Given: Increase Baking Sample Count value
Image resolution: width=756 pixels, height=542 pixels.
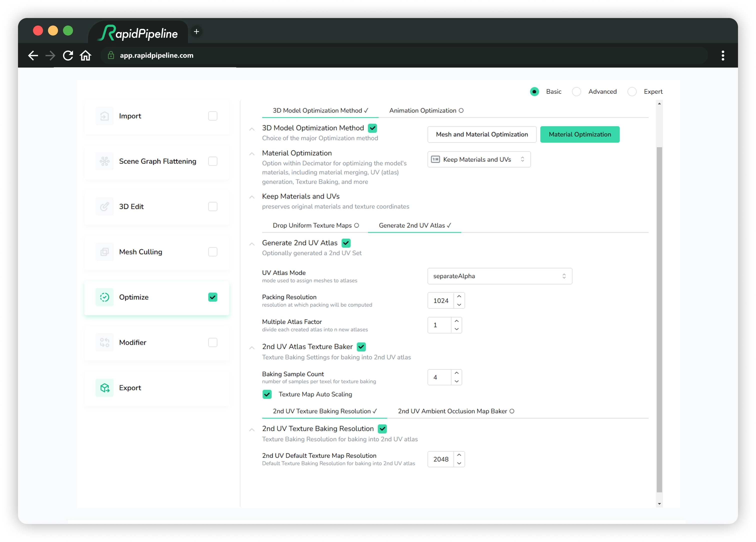Looking at the screenshot, I should coord(457,373).
